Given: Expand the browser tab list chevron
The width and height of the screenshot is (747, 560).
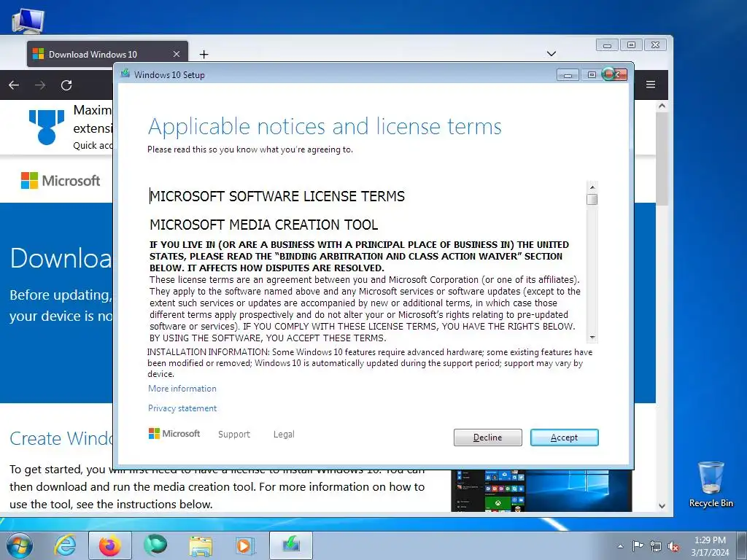Looking at the screenshot, I should pos(551,53).
